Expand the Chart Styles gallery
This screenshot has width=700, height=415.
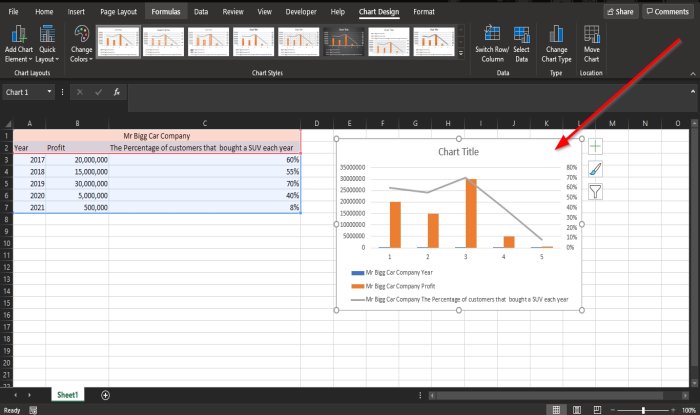[x=461, y=53]
